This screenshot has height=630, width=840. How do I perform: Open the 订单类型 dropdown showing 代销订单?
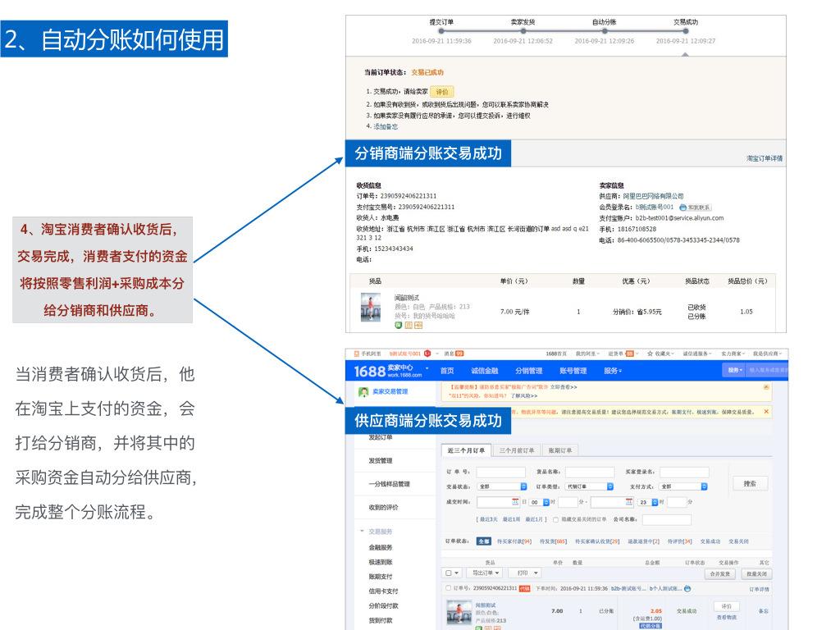[587, 486]
